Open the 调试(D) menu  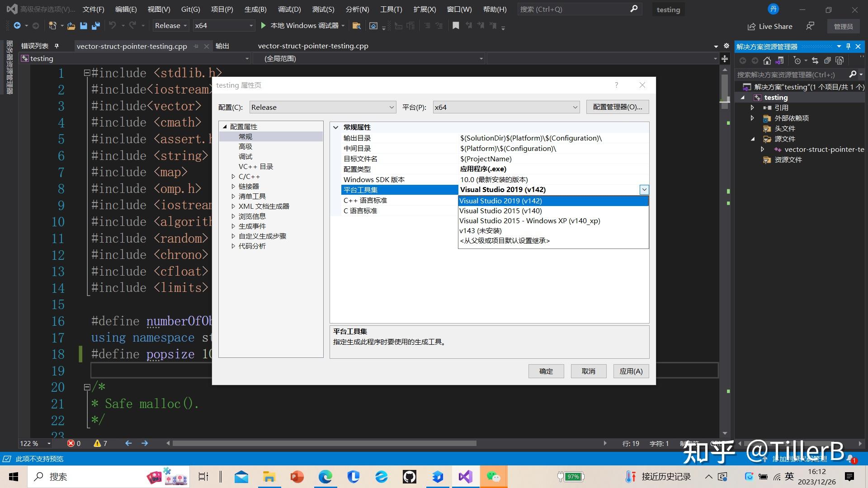(289, 9)
